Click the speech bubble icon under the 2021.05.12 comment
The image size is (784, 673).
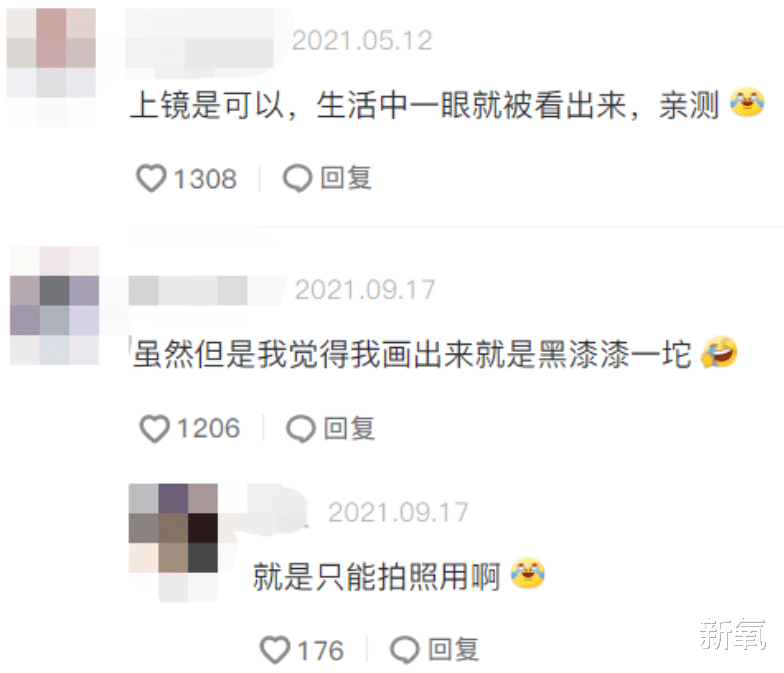click(298, 178)
